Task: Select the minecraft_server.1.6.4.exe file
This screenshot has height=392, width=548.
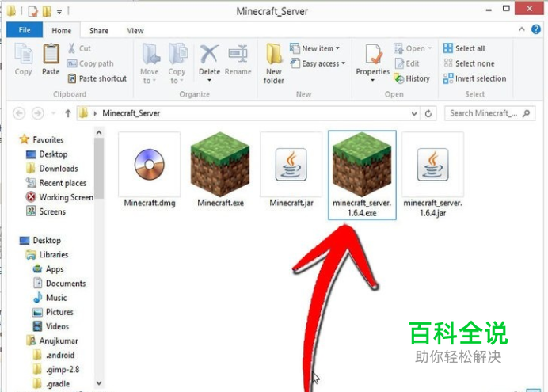Action: 362,175
